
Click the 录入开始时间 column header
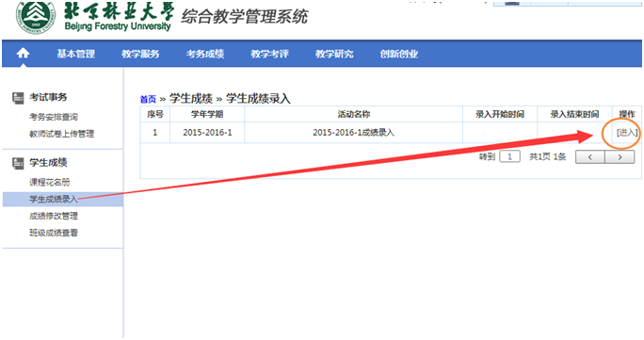point(500,114)
